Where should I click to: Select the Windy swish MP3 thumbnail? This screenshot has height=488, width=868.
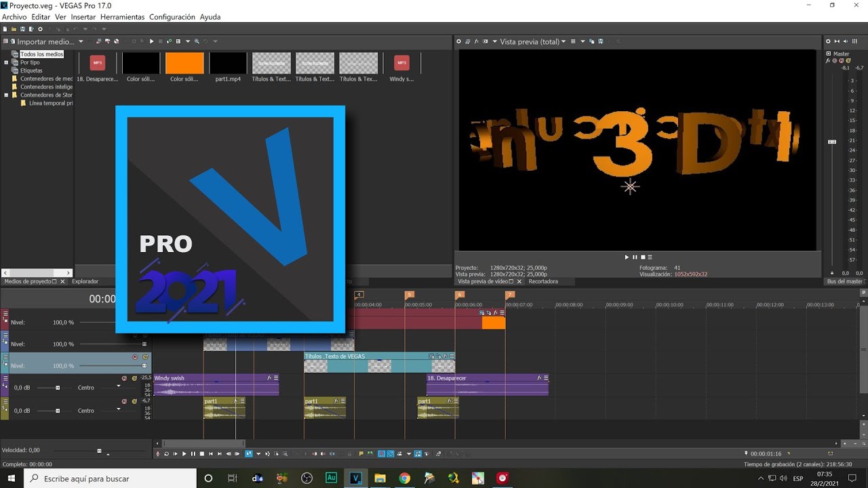pos(401,63)
